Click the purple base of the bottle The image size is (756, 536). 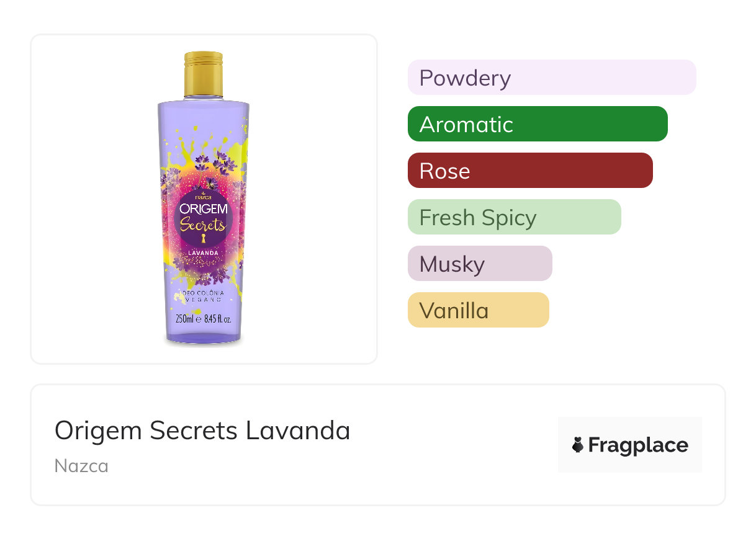[x=204, y=339]
